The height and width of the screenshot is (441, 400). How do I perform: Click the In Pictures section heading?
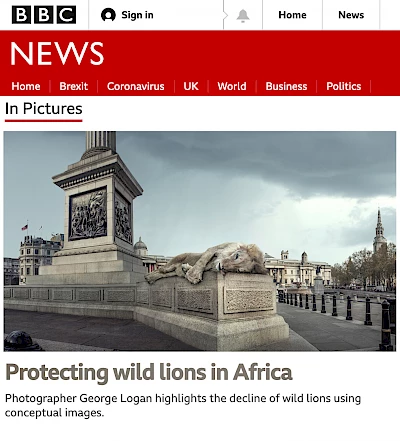44,109
